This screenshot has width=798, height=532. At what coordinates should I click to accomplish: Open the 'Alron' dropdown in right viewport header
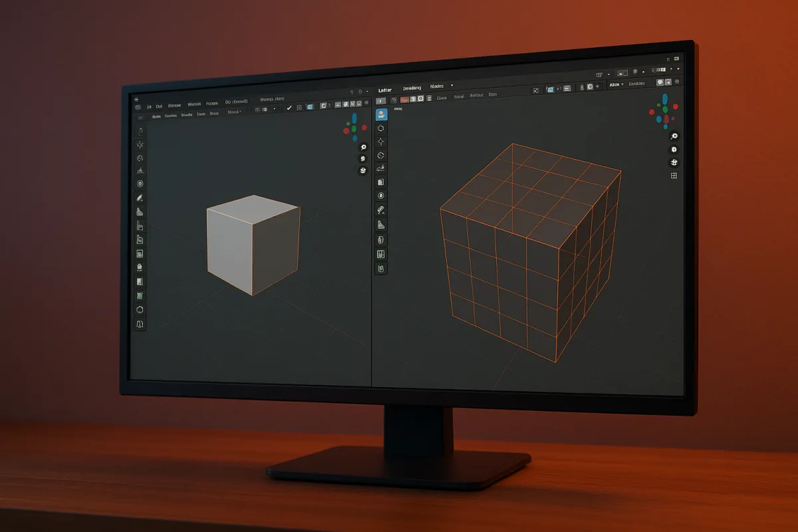tap(618, 84)
